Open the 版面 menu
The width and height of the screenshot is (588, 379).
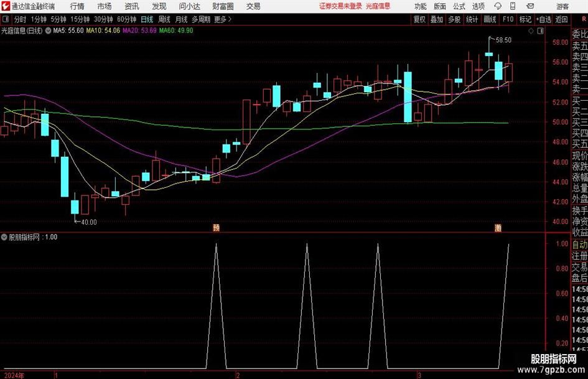pyautogui.click(x=440, y=6)
